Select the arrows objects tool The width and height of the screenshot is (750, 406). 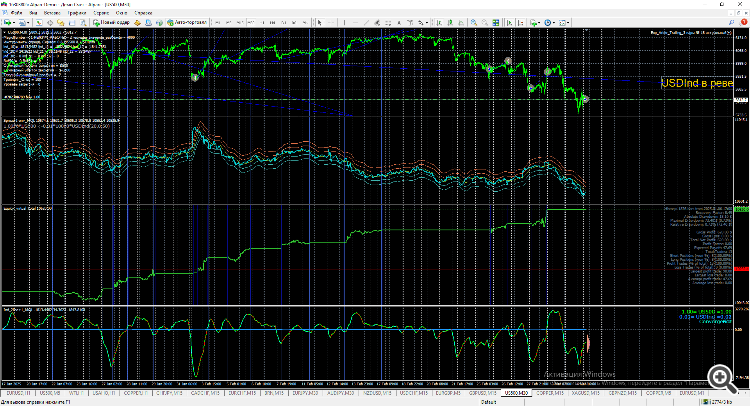tap(420, 22)
